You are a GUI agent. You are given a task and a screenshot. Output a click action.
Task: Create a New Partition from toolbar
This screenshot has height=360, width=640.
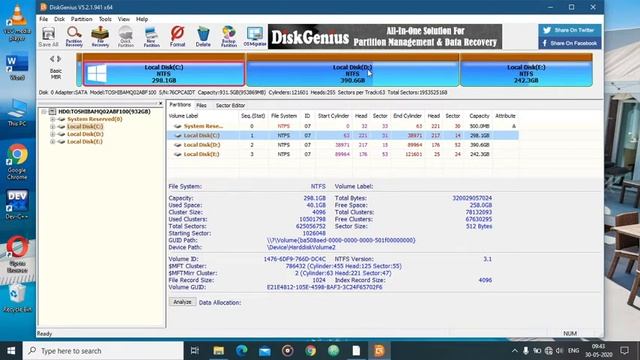pos(151,36)
